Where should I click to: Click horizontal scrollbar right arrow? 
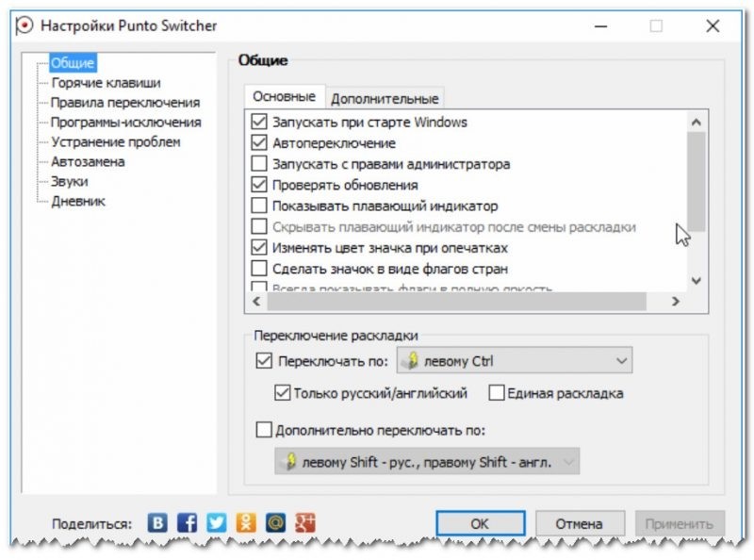(x=676, y=301)
